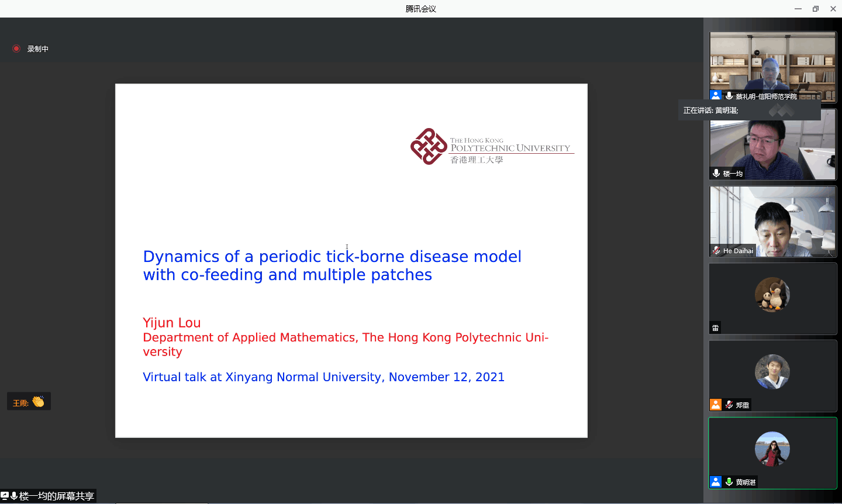Viewport: 842px width, 504px height.
Task: Restore down the 腾讯会议 window
Action: point(816,9)
